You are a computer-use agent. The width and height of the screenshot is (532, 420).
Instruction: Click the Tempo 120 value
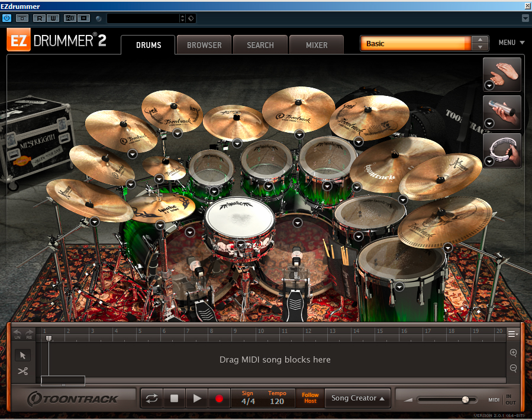[x=277, y=401]
